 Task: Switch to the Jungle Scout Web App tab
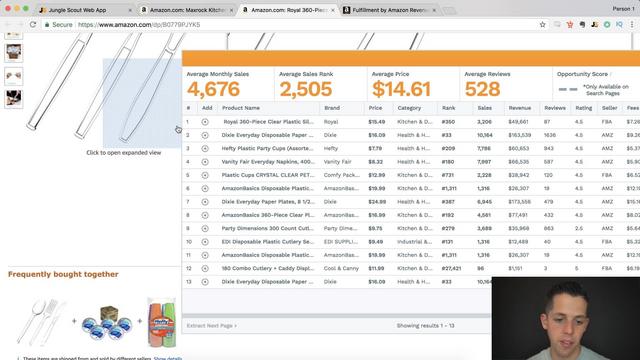point(84,10)
